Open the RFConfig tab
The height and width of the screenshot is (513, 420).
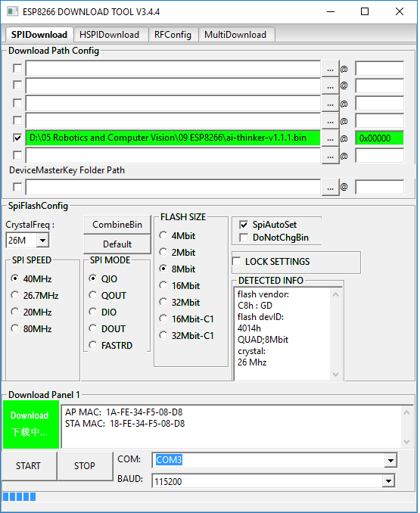[x=173, y=35]
